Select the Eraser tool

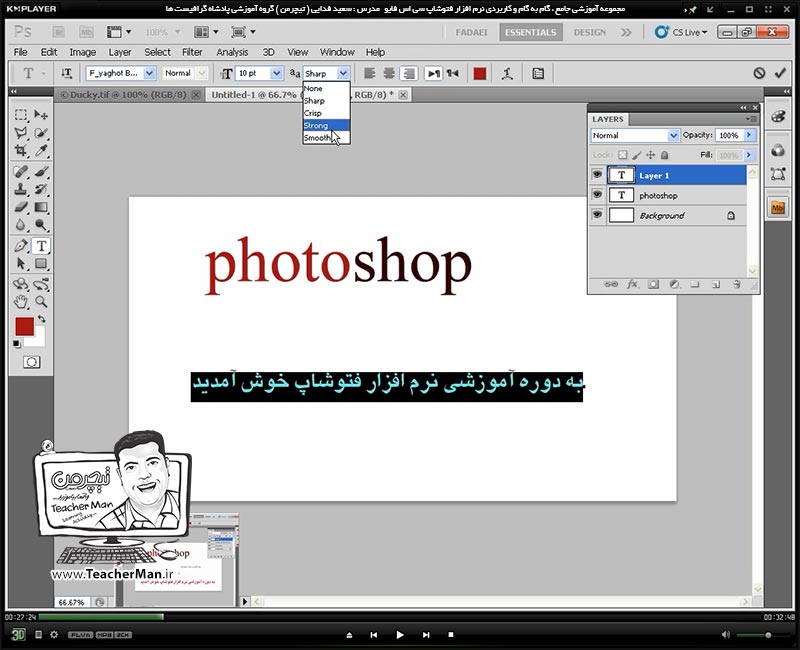21,207
